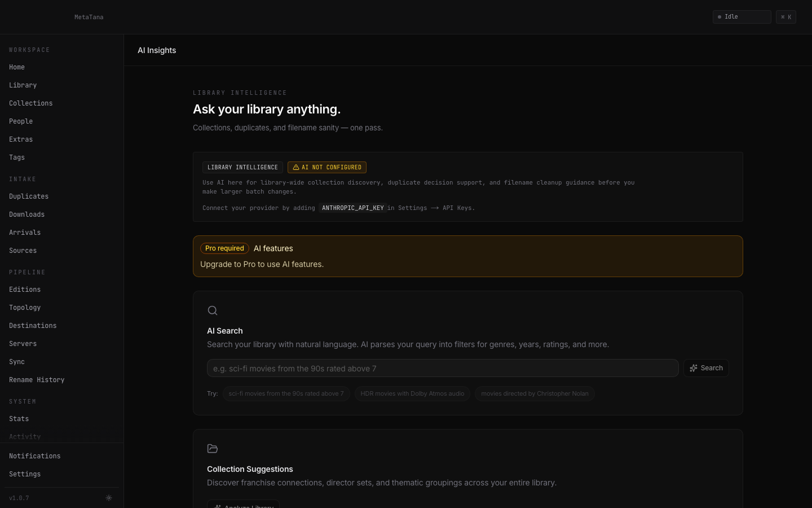Image resolution: width=812 pixels, height=508 pixels.
Task: Open Editions under Pipeline
Action: point(25,290)
